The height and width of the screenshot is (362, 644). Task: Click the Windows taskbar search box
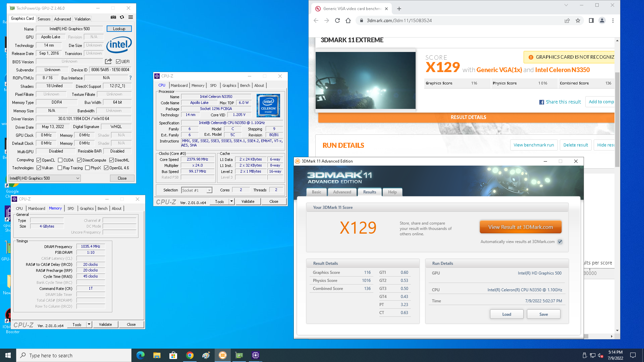pos(74,355)
